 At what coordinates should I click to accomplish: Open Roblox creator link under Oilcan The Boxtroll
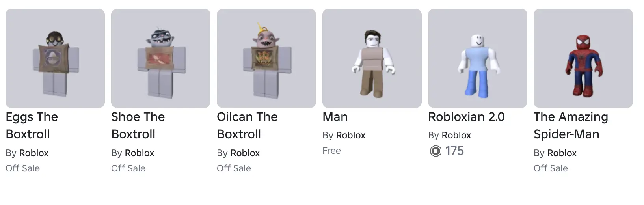(x=245, y=153)
